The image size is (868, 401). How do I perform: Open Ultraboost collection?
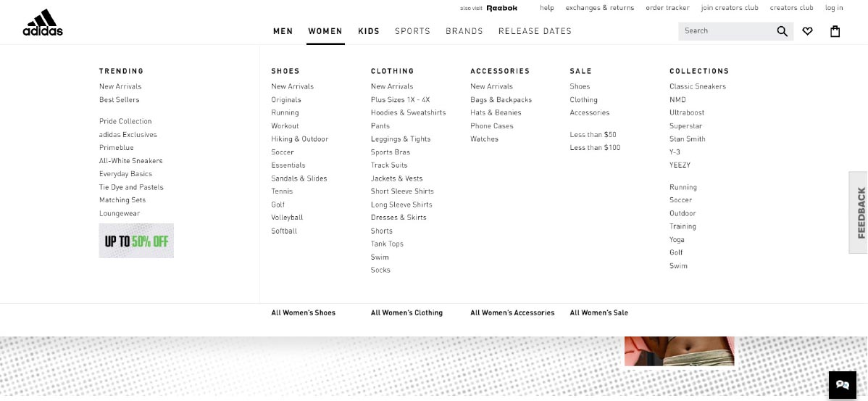click(687, 112)
